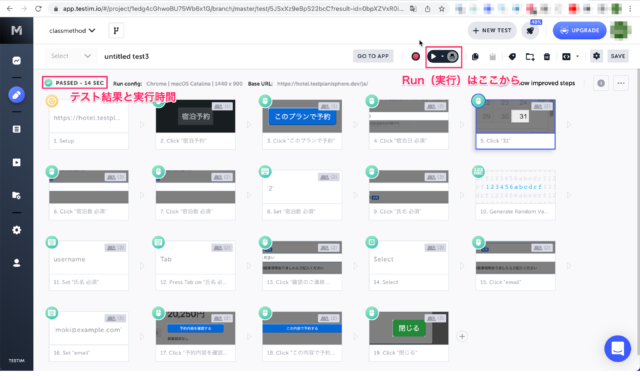
Task: Click the info icon near improved steps
Action: tap(601, 83)
